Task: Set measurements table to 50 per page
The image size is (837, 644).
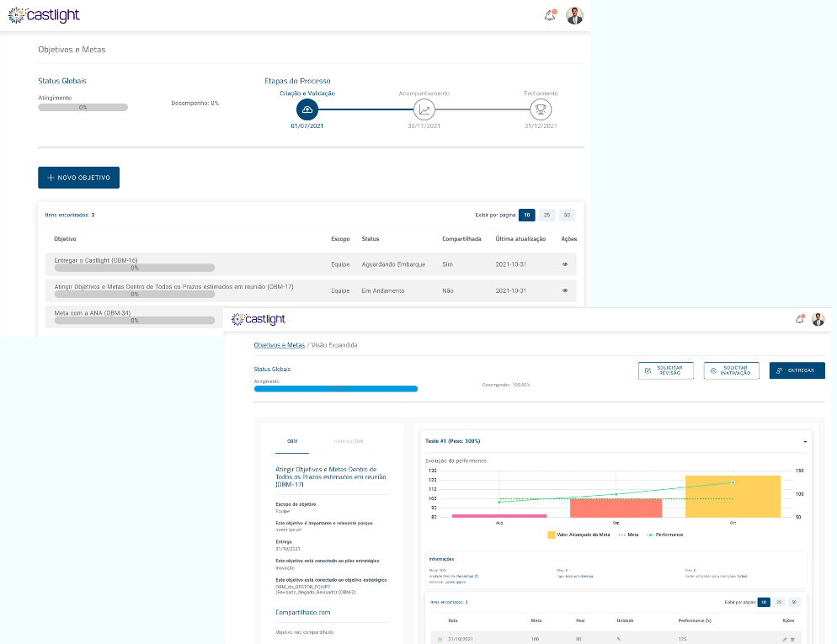Action: click(793, 603)
